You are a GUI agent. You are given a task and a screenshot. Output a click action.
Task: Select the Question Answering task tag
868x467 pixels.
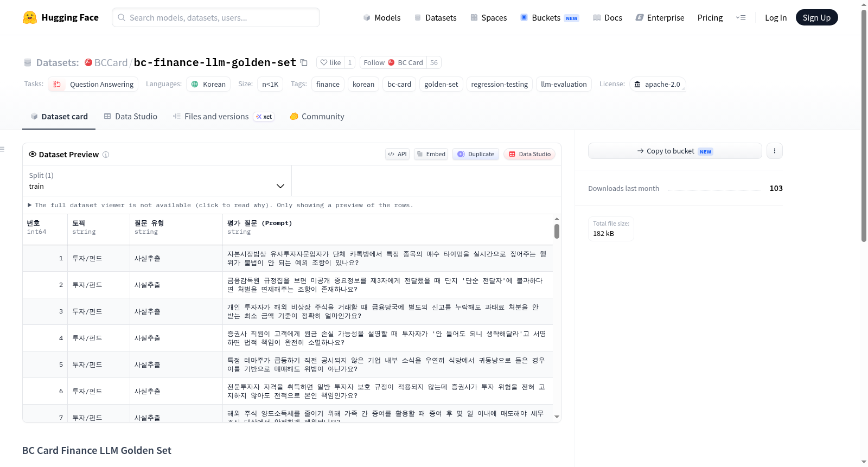click(x=93, y=84)
